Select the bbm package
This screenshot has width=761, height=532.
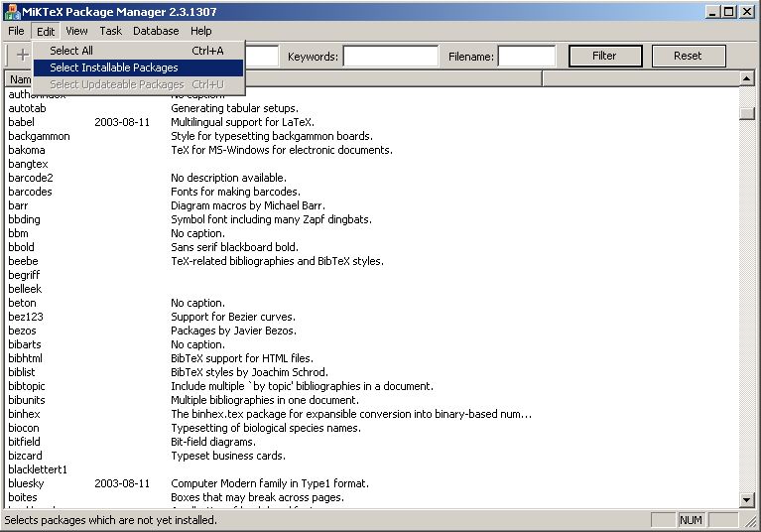[x=19, y=233]
